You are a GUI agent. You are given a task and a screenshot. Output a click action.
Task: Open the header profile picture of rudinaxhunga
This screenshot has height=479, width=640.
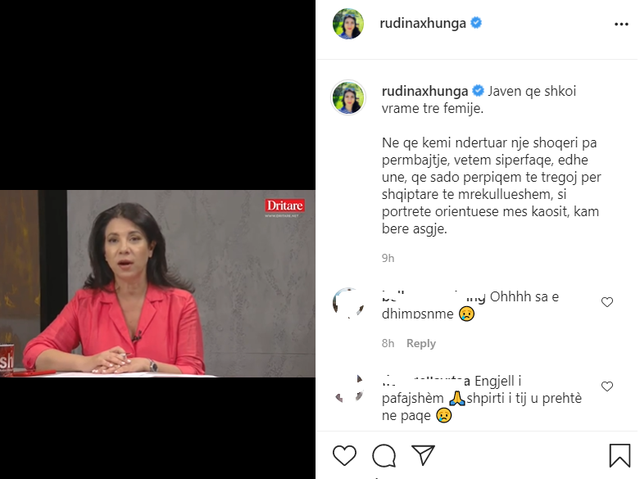(348, 24)
